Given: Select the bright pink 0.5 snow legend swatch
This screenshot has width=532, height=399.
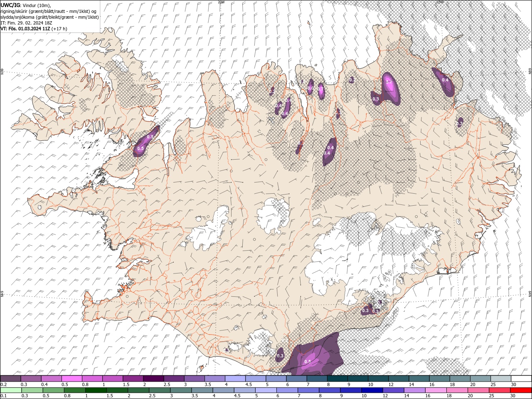Looking at the screenshot, I should 72,379.
